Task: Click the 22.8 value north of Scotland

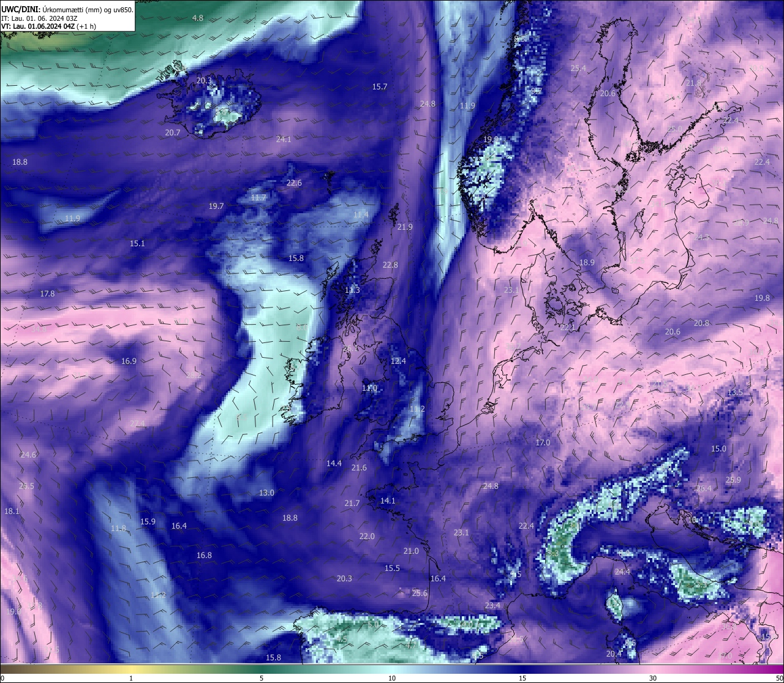Action: [390, 265]
